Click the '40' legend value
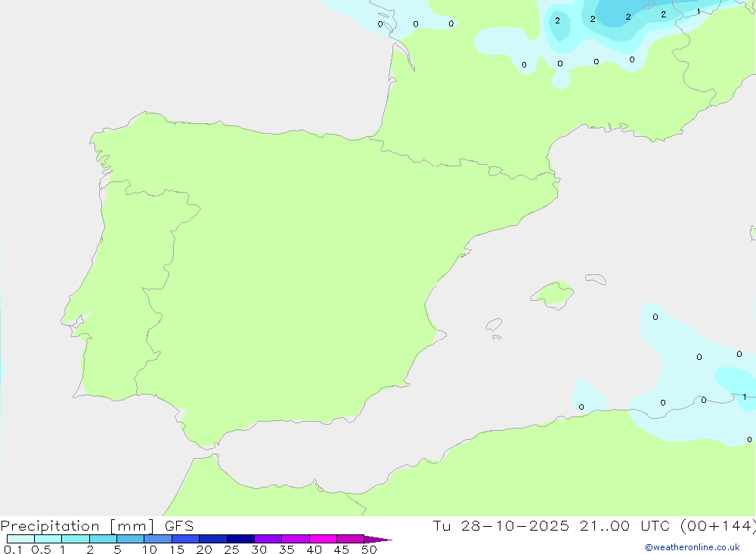This screenshot has height=554, width=756. coord(314,549)
